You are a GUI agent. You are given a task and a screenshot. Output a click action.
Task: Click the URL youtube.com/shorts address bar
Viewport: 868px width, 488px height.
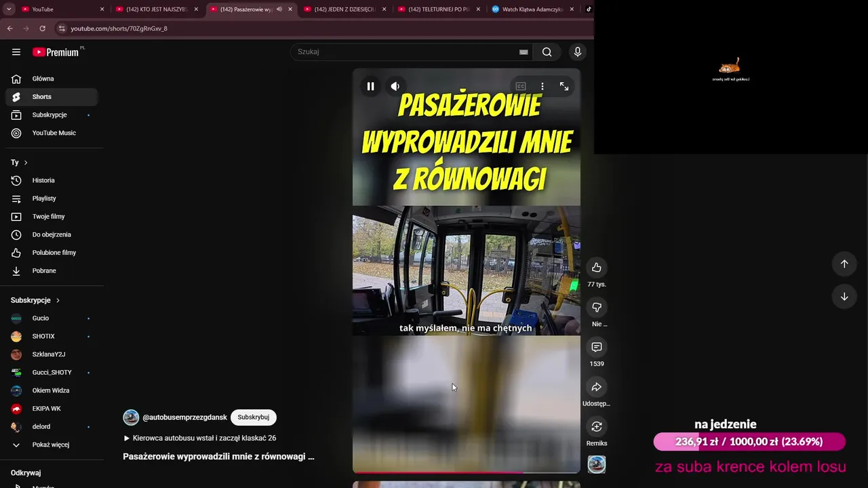(x=119, y=28)
